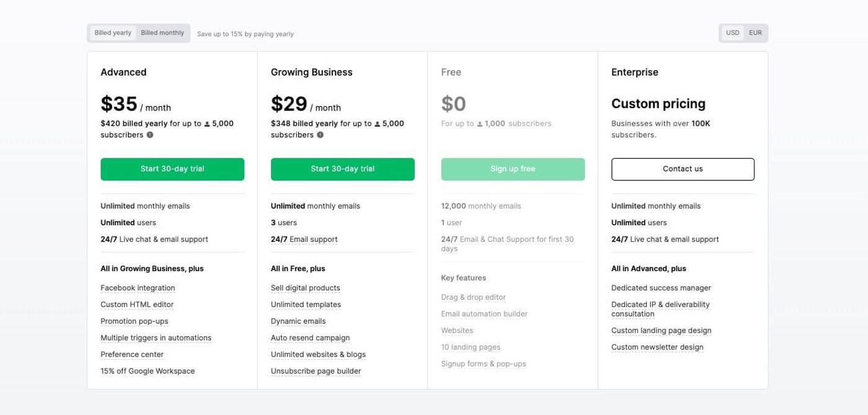Click Promotion pop-ups feature
The width and height of the screenshot is (868, 415).
(135, 321)
